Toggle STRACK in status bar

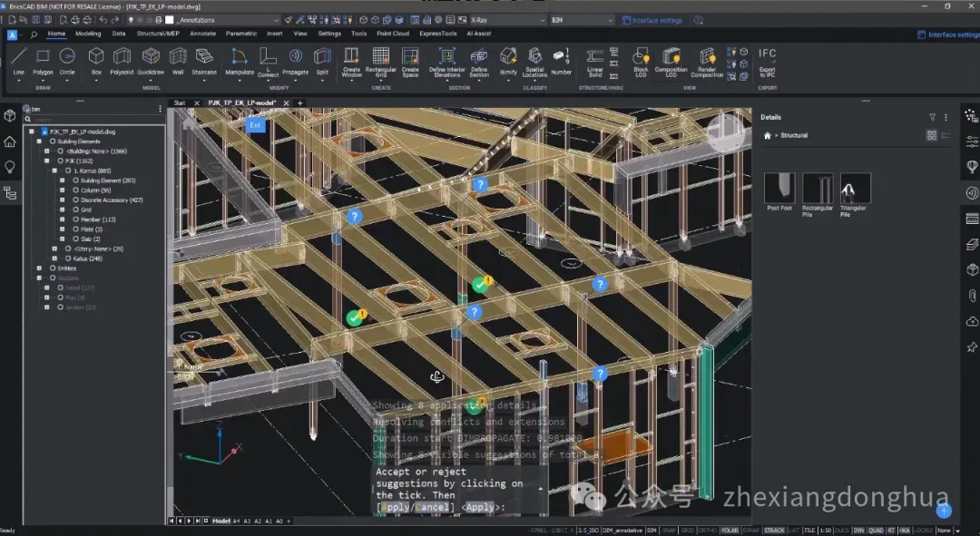[774, 531]
